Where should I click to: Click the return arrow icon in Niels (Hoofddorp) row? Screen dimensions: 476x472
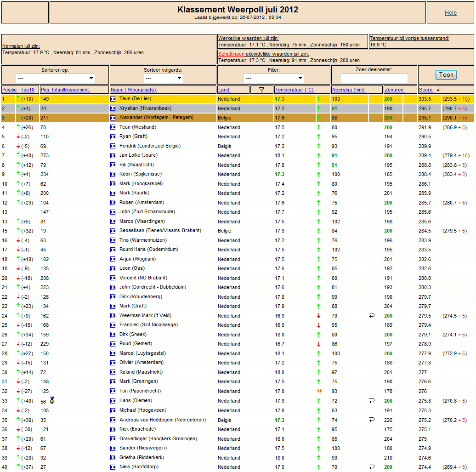[x=372, y=467]
